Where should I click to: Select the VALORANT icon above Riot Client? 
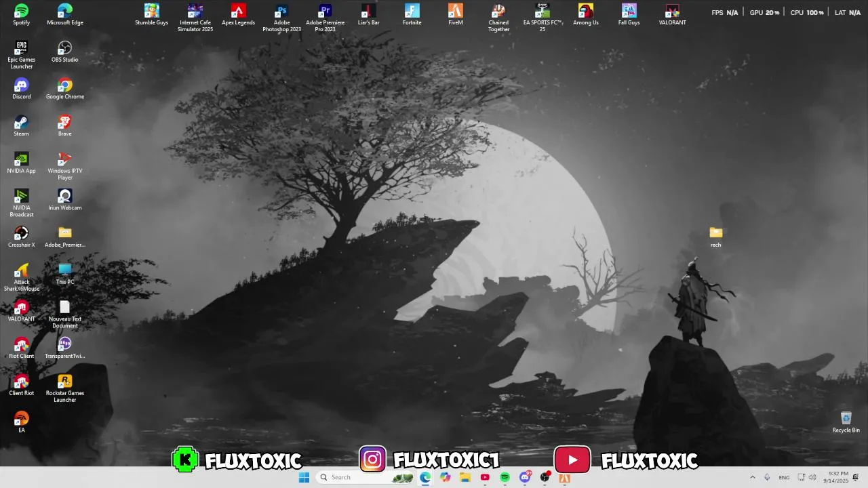21,311
